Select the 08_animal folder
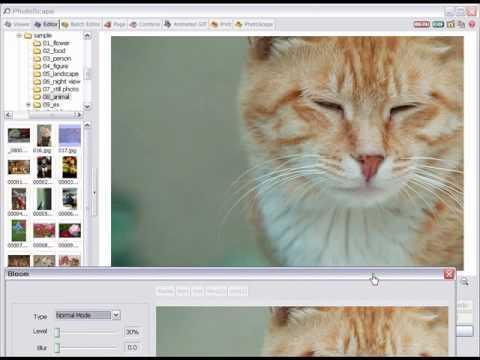Screen dimensions: 480x360 (x=56, y=97)
